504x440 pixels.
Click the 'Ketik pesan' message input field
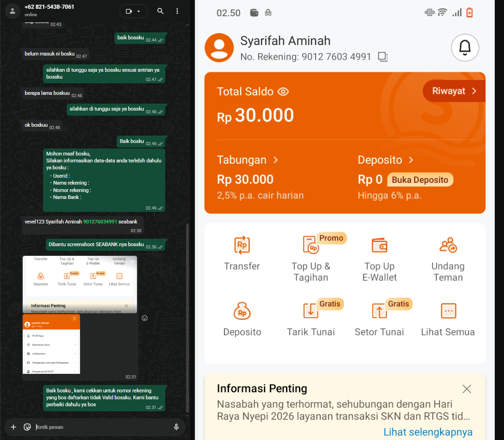tap(103, 427)
